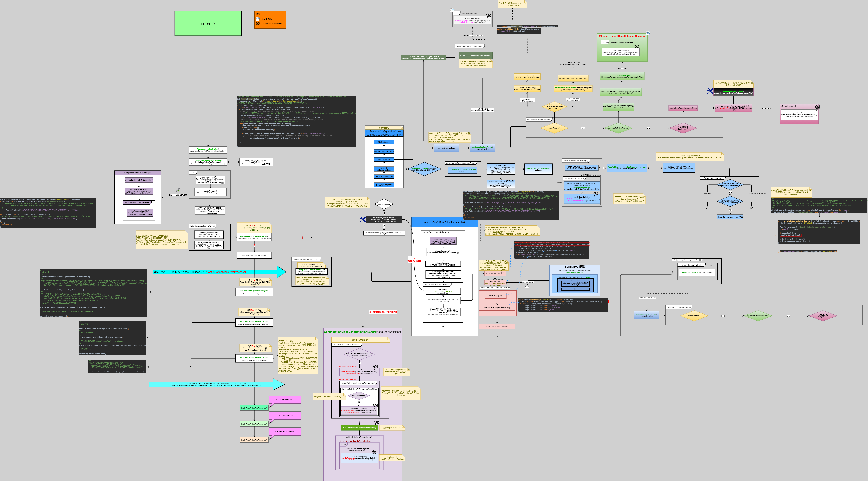Click the crossed wrench-tools icon beside processConfigurationClass node

tap(363, 220)
